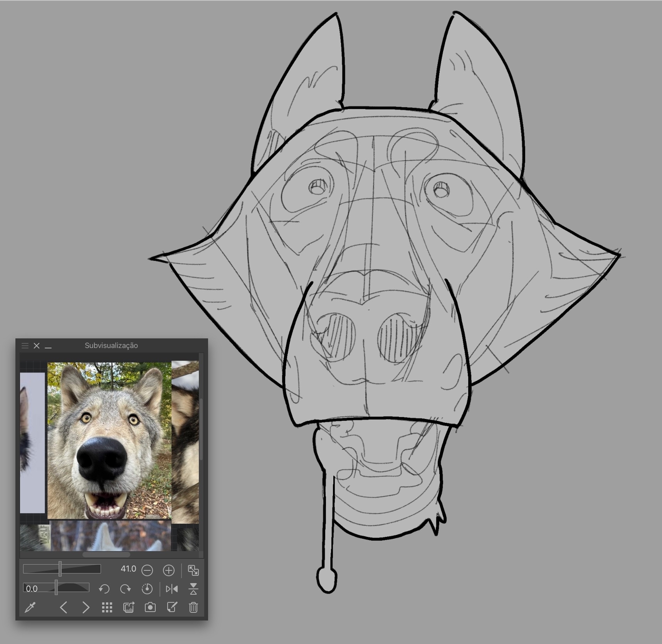
Task: Click the fit to view icon
Action: point(193,570)
